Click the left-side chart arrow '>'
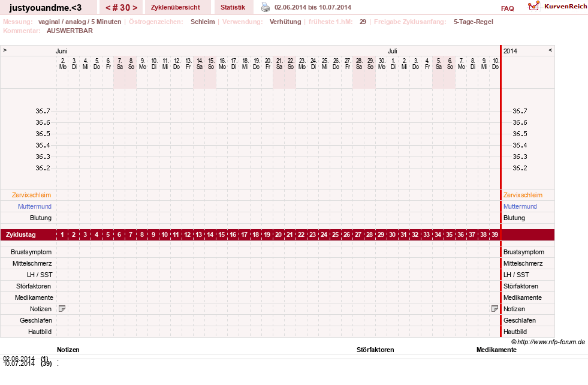 (x=5, y=50)
